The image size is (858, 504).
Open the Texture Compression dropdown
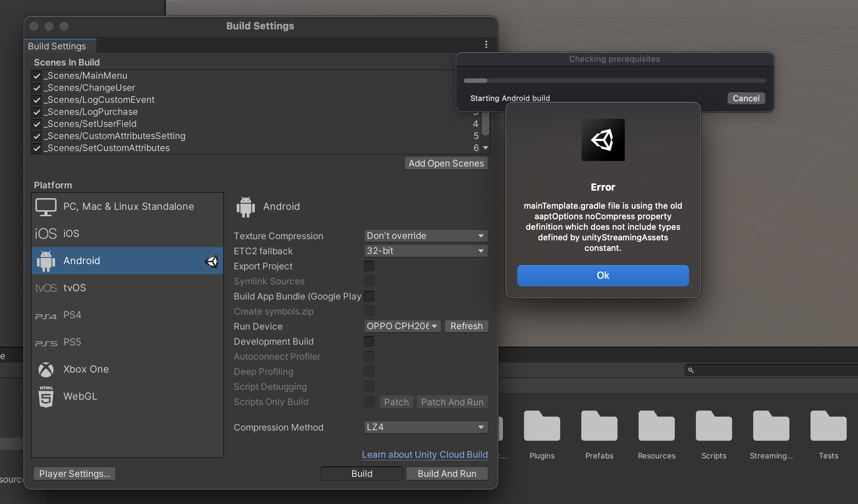tap(425, 236)
